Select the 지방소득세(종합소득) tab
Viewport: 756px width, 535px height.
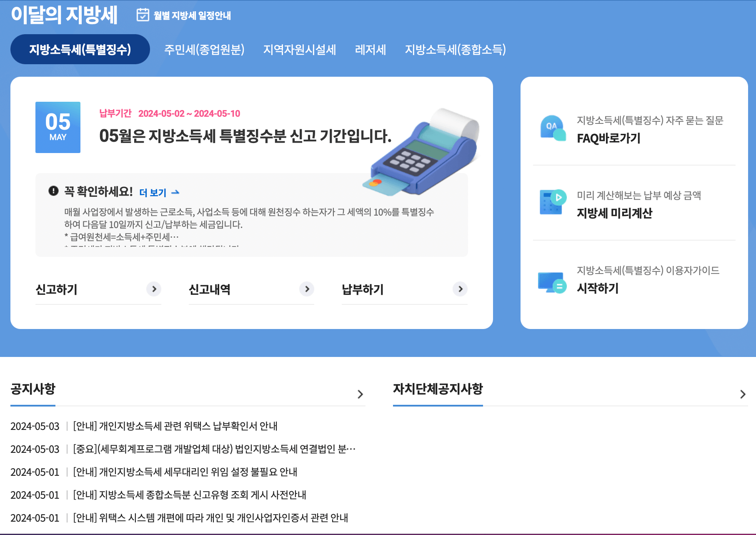(x=456, y=49)
